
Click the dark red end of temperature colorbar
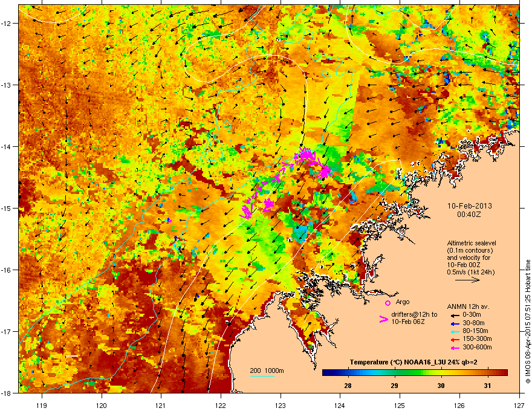click(x=505, y=373)
